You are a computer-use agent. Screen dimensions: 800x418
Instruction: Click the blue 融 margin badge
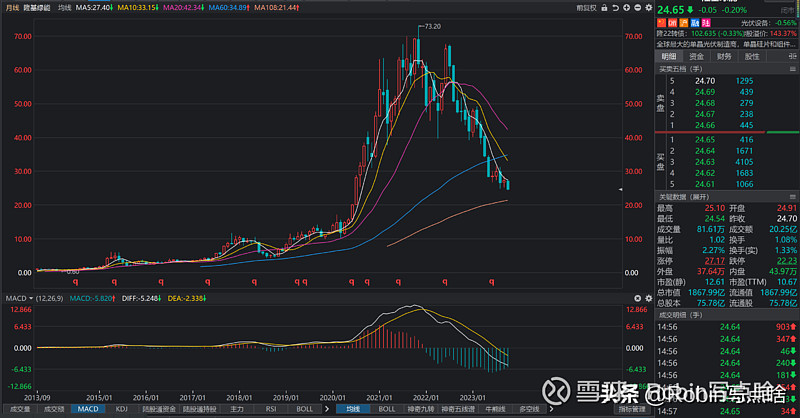pos(695,23)
